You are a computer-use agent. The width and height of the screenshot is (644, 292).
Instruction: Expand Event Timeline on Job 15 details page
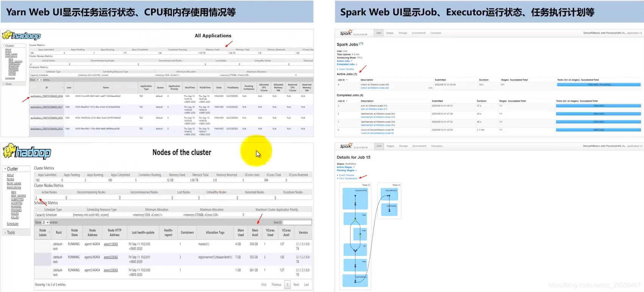point(346,175)
